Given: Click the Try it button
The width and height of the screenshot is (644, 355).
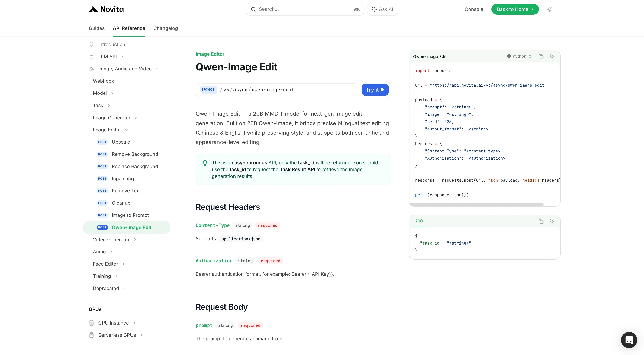Looking at the screenshot, I should coord(375,90).
